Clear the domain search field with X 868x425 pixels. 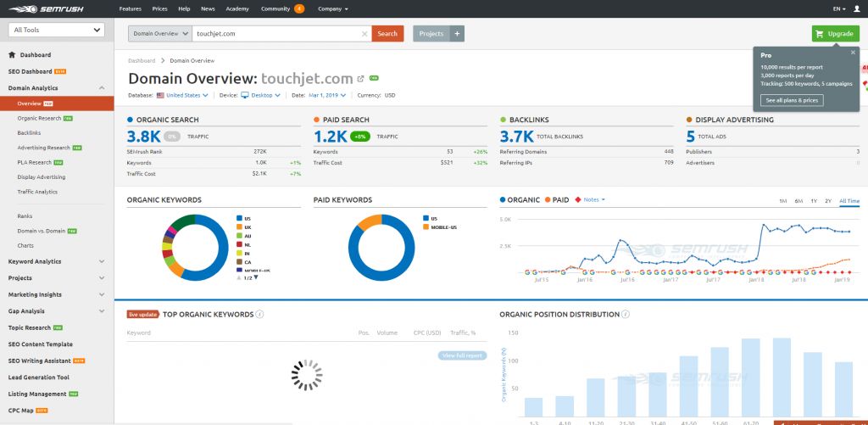(x=364, y=34)
